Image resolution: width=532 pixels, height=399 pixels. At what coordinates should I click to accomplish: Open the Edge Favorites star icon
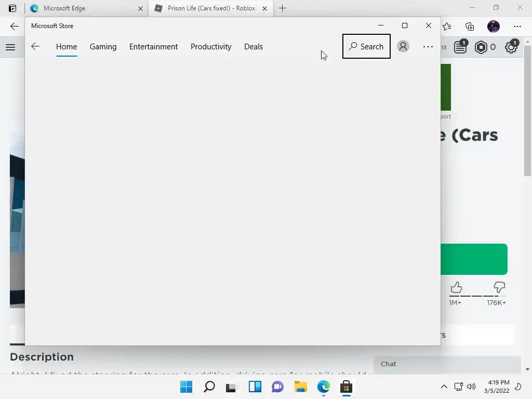coord(447,26)
